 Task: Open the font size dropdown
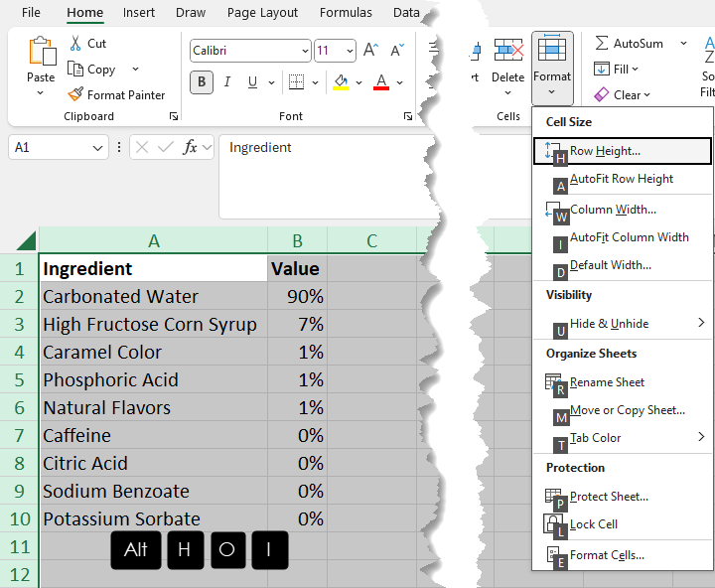click(350, 51)
